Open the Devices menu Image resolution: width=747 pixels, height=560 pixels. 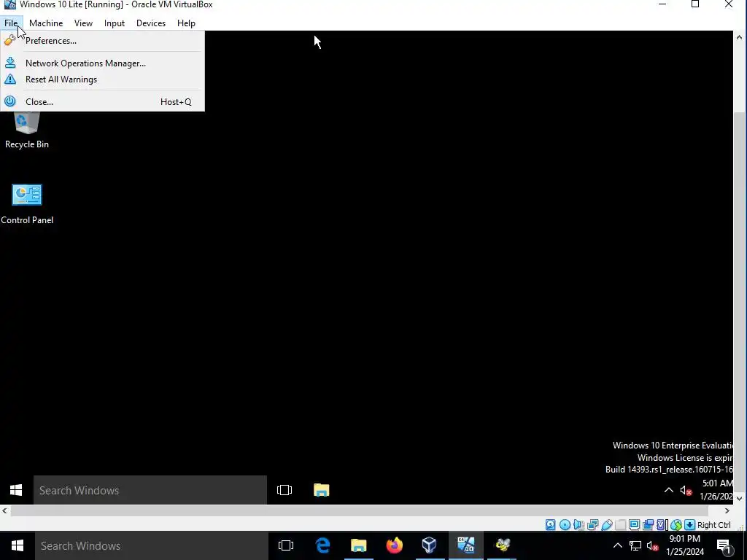coord(151,23)
